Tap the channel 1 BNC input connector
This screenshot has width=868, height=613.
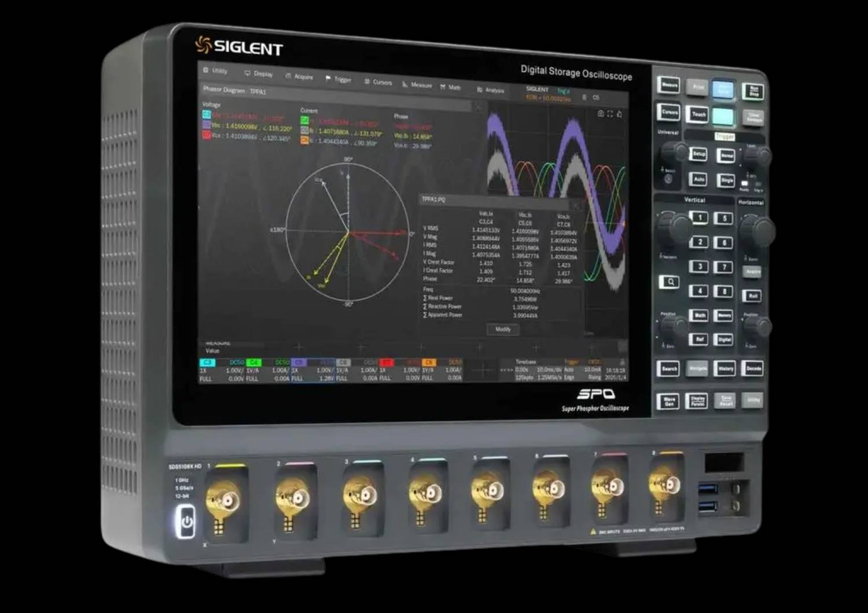point(225,499)
